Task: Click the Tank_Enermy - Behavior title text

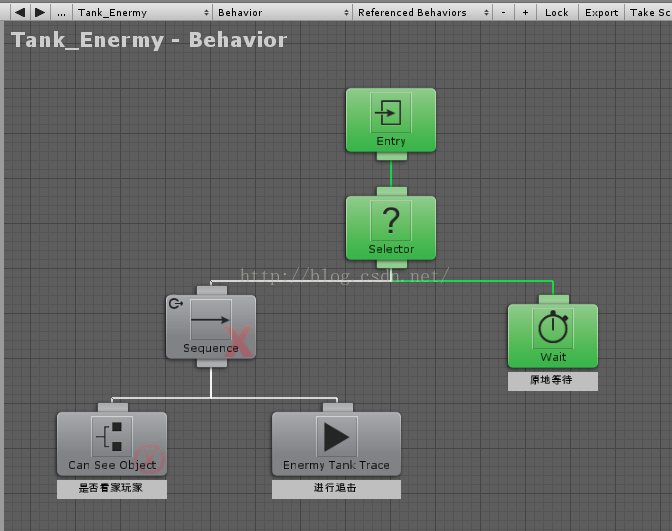Action: [149, 40]
